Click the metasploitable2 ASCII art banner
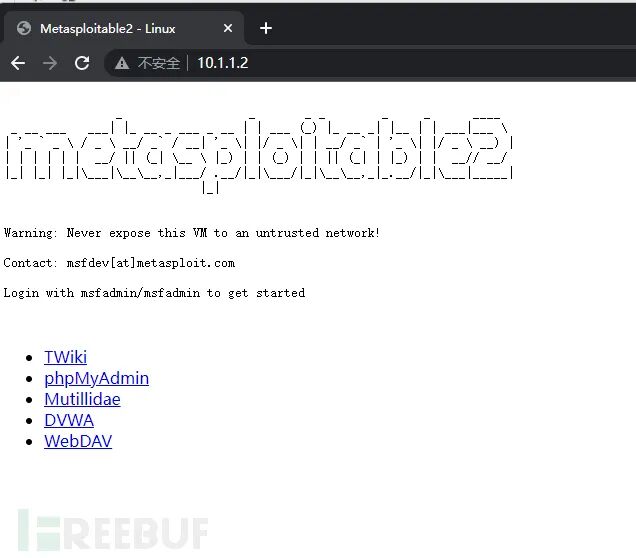636x558 pixels. pyautogui.click(x=259, y=155)
